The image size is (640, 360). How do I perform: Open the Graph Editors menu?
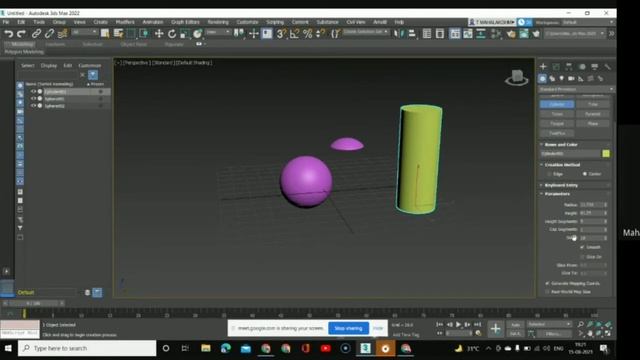click(185, 22)
